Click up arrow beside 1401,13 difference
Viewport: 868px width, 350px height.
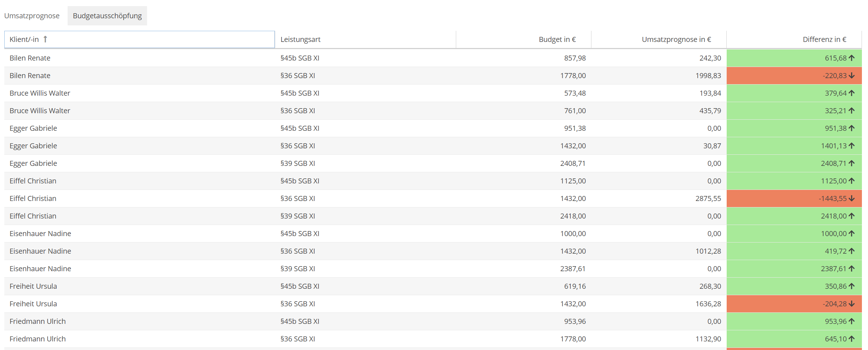point(852,146)
